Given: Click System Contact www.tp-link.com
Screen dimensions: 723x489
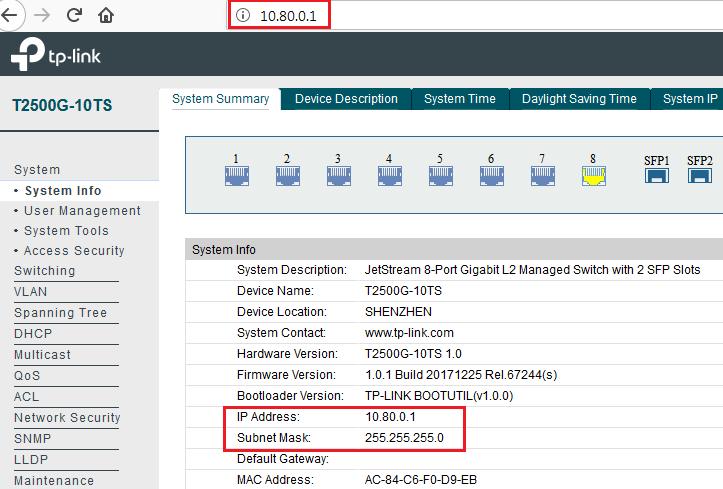Looking at the screenshot, I should [x=409, y=333].
